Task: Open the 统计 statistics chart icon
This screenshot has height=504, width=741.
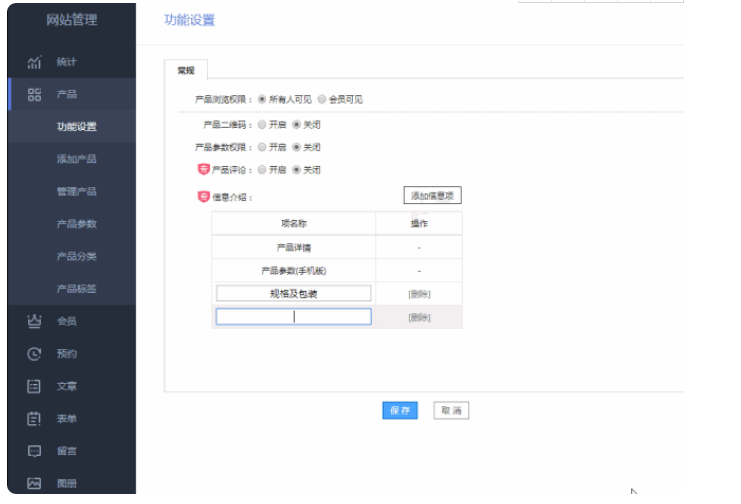Action: point(34,62)
